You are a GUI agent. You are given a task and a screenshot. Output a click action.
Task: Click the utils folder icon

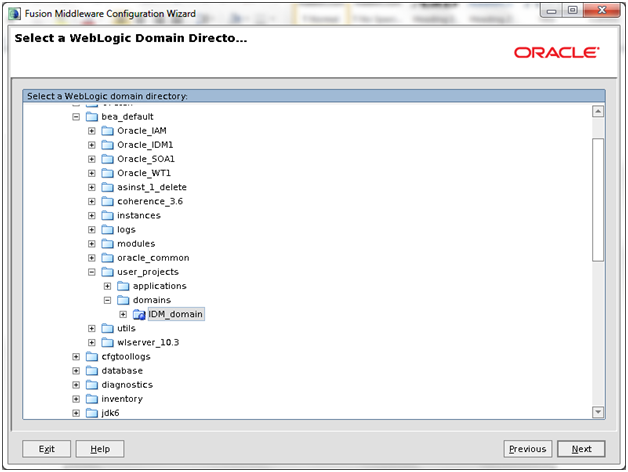tap(107, 329)
